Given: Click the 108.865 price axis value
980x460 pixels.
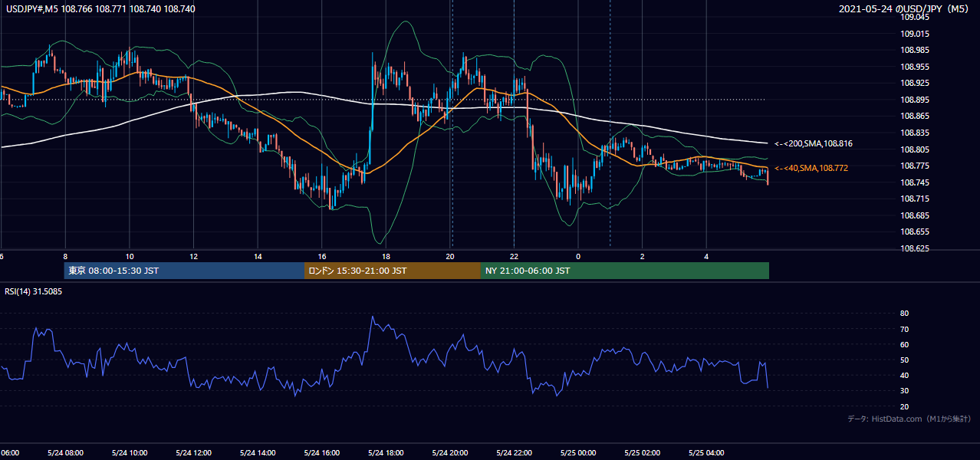Looking at the screenshot, I should point(916,117).
